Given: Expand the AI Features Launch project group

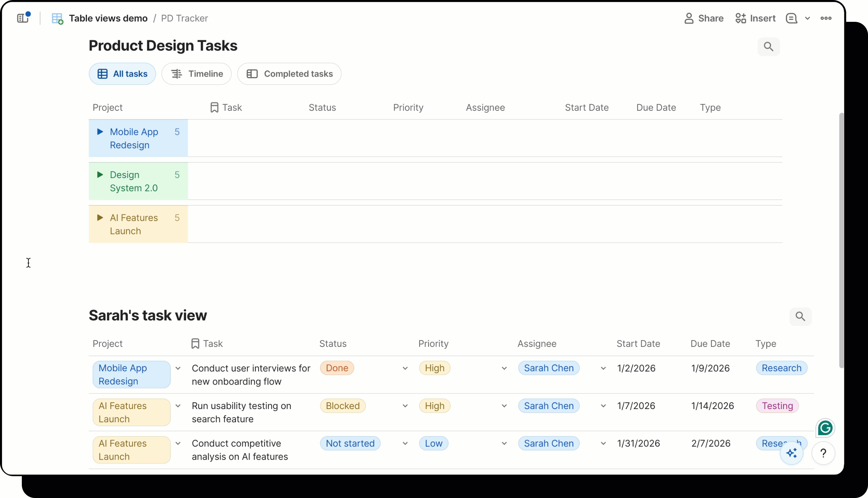Looking at the screenshot, I should [100, 218].
